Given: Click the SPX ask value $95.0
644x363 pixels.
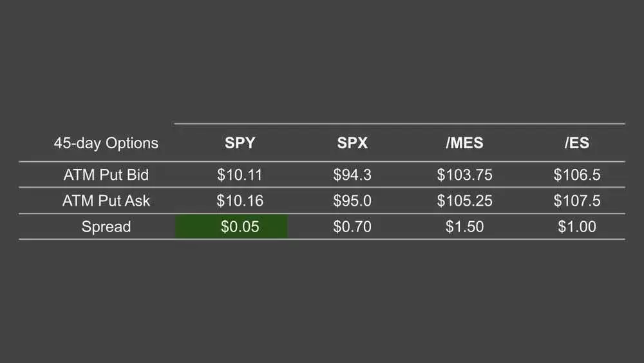Looking at the screenshot, I should [352, 201].
